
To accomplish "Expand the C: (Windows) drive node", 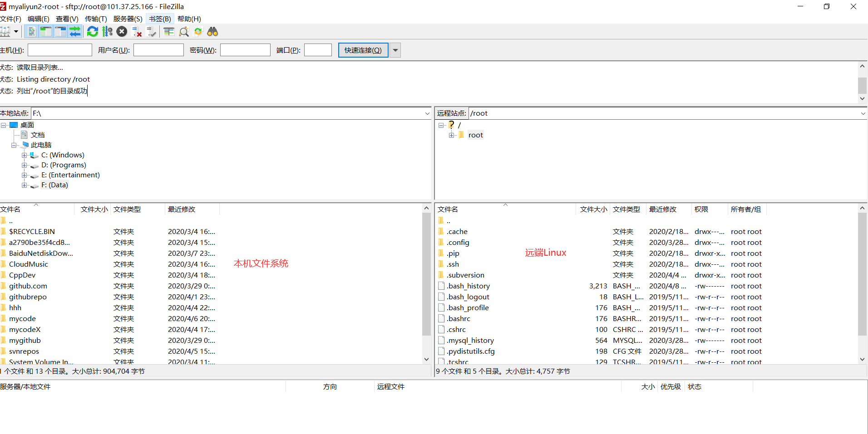I will click(x=25, y=155).
